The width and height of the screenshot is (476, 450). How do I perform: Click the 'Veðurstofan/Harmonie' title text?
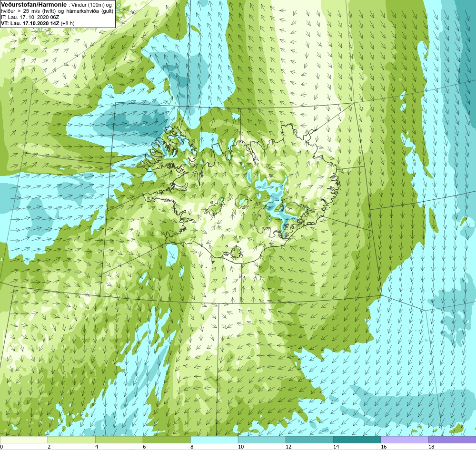33,5
